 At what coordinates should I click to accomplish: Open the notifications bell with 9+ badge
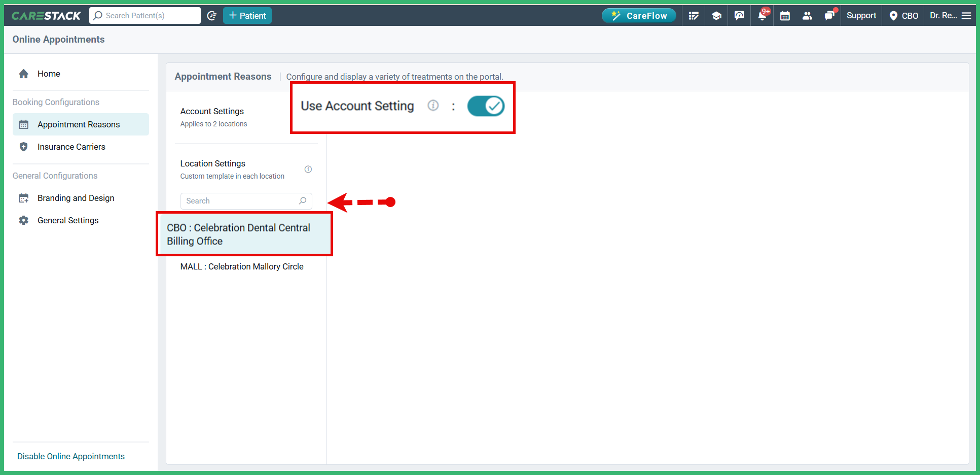[762, 15]
